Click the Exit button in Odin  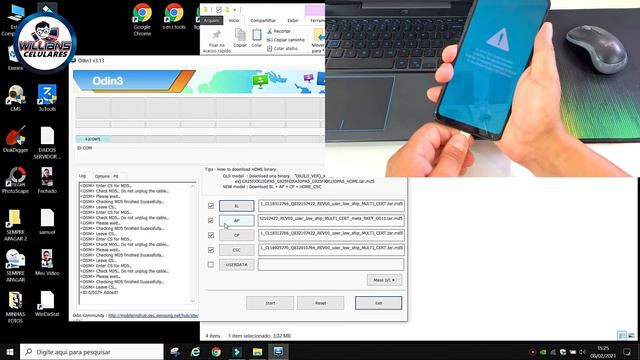click(378, 303)
